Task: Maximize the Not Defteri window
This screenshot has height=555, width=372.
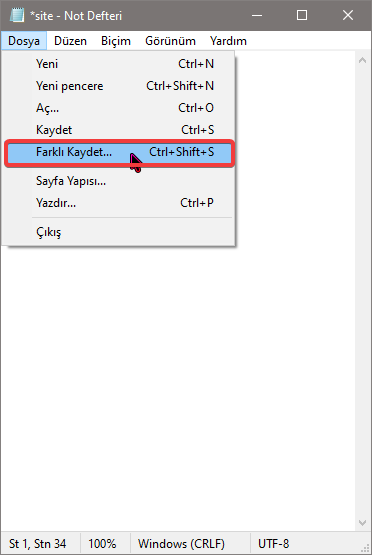Action: [302, 15]
